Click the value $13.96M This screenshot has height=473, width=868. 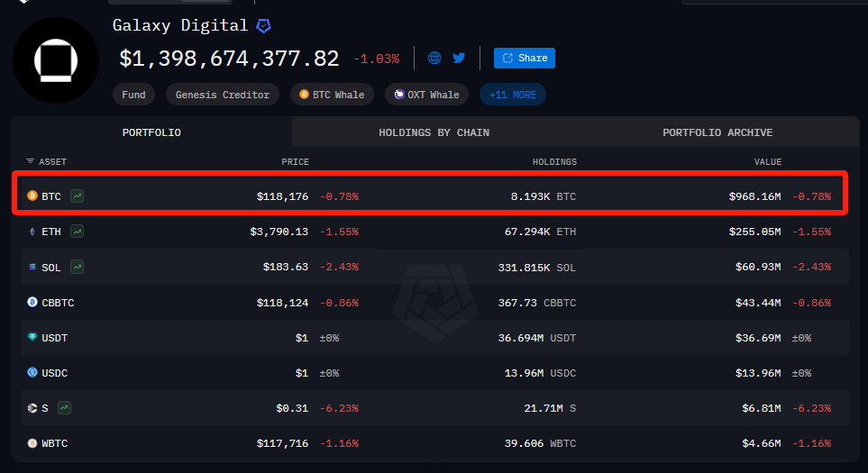coord(758,373)
